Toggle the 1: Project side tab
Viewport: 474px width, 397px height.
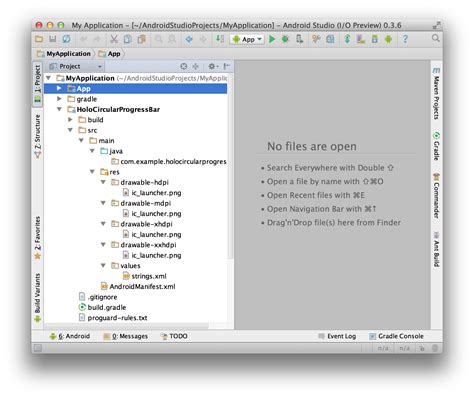coord(38,84)
